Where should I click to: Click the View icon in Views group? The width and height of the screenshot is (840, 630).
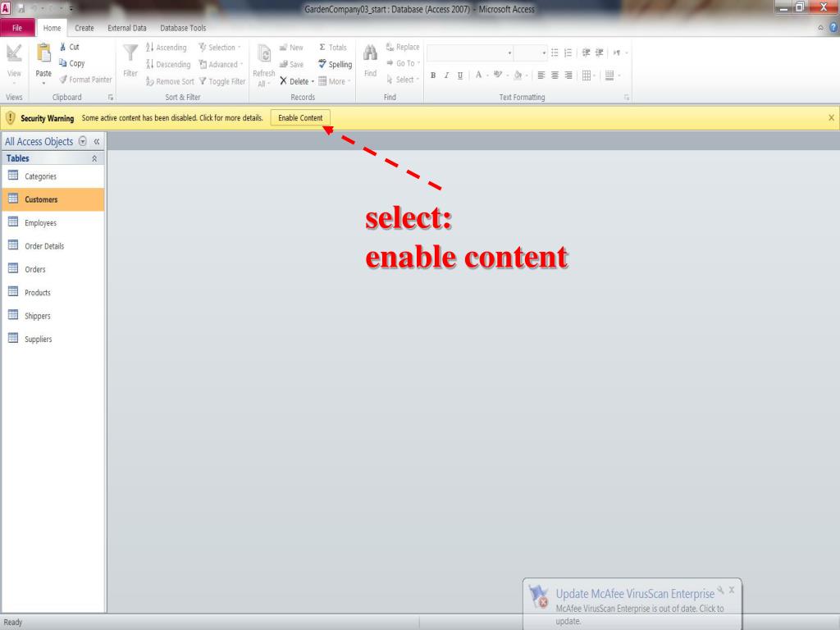pos(14,53)
